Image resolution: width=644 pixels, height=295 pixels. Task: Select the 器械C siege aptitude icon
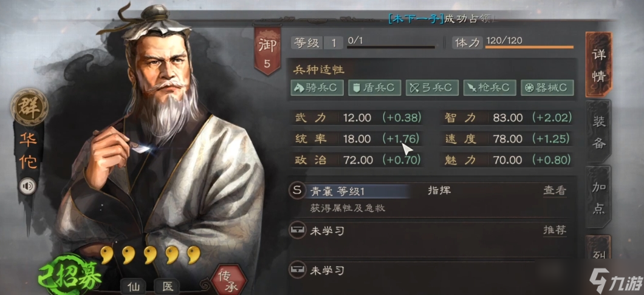547,87
